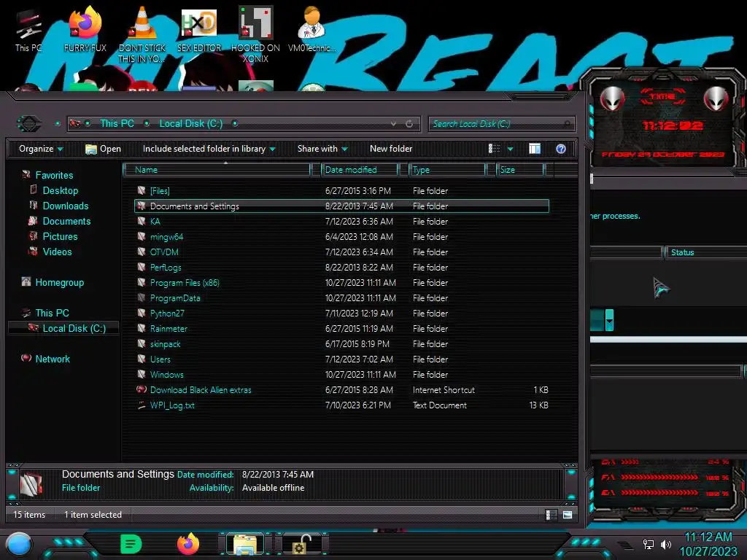Click the volume speaker tray icon
This screenshot has height=560, width=747.
point(665,544)
